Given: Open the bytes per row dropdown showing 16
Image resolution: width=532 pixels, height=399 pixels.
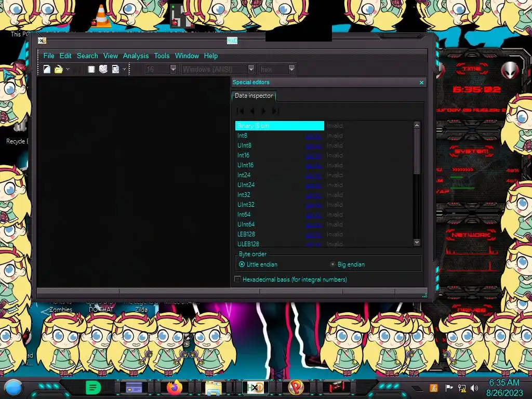Looking at the screenshot, I should tap(173, 69).
